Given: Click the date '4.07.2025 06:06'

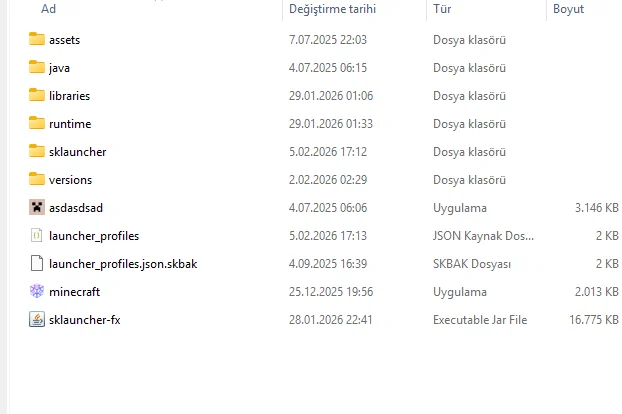Looking at the screenshot, I should (x=328, y=208).
